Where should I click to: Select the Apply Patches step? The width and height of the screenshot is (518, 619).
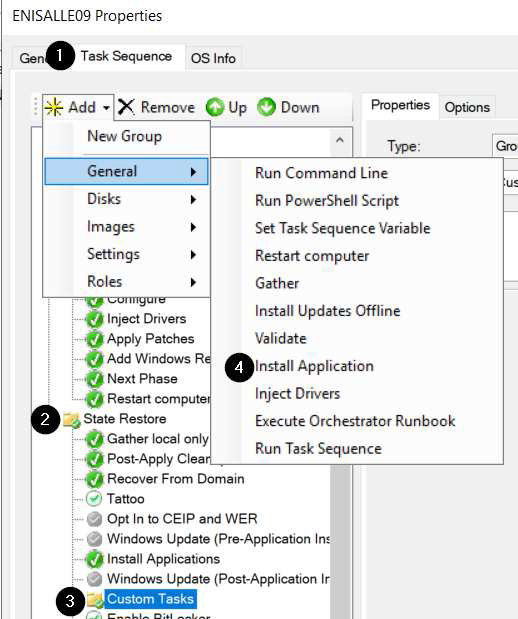point(150,339)
